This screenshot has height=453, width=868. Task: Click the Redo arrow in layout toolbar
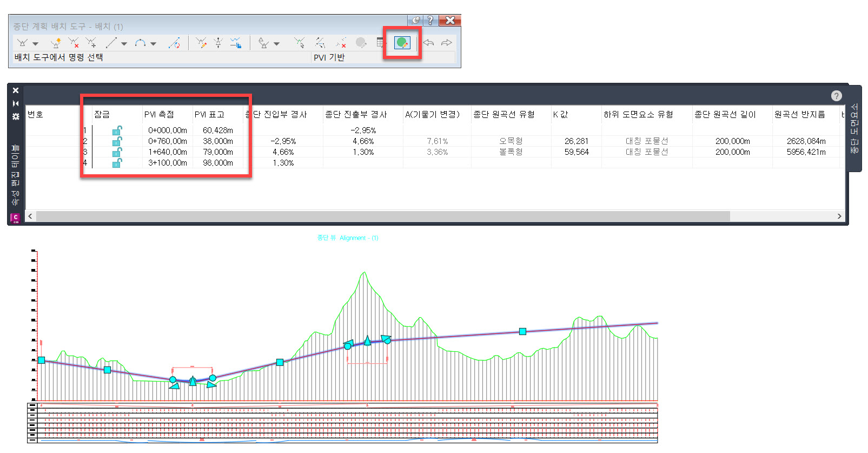(x=446, y=43)
